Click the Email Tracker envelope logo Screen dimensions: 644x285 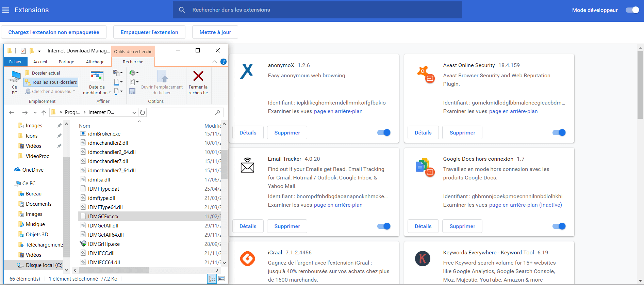coord(247,165)
